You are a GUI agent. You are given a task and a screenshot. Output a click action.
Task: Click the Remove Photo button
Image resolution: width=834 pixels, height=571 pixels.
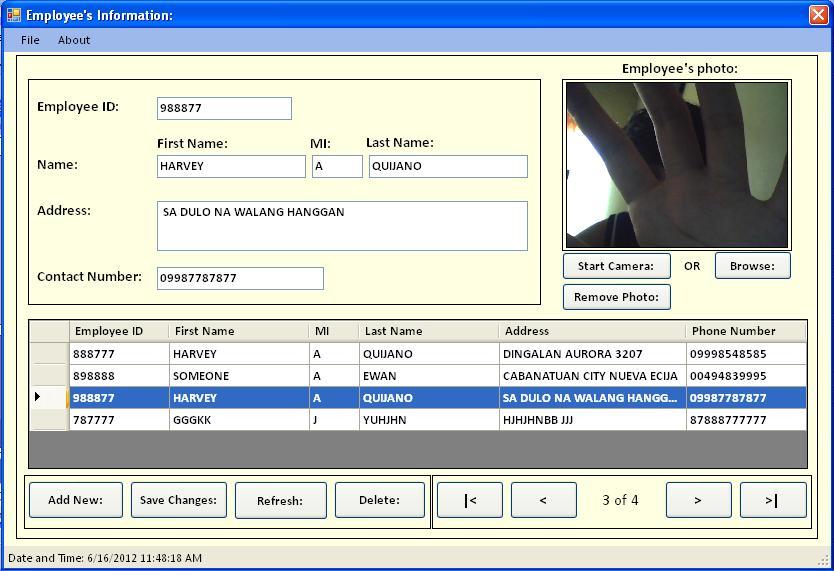[616, 297]
